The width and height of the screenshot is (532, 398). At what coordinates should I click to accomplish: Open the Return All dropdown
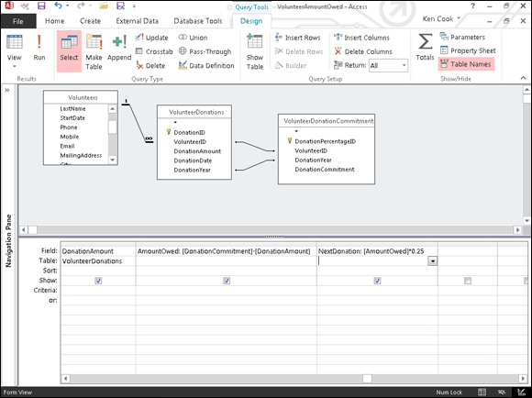coord(405,65)
